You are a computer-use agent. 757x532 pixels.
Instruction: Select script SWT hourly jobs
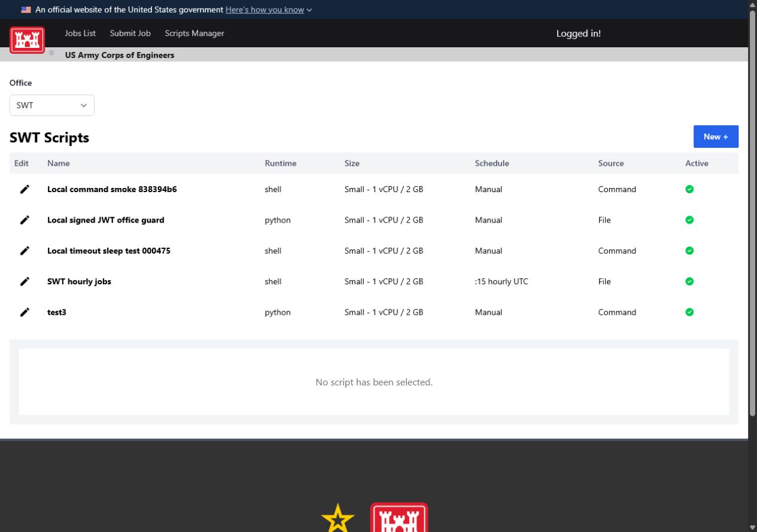79,281
